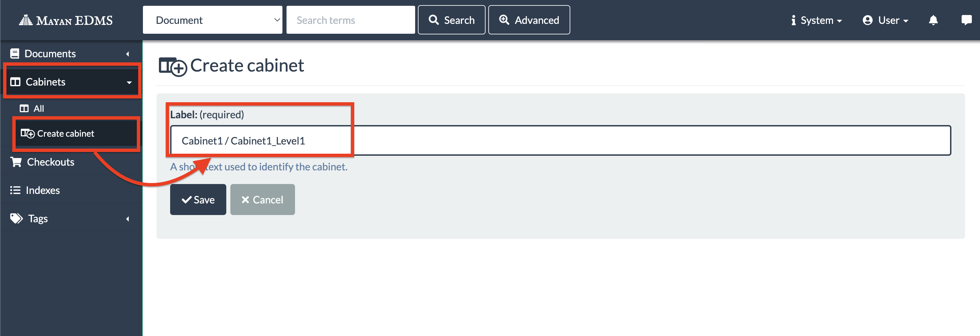Screen dimensions: 980x336
Task: Collapse the Cabinets sidebar section
Action: [x=129, y=82]
